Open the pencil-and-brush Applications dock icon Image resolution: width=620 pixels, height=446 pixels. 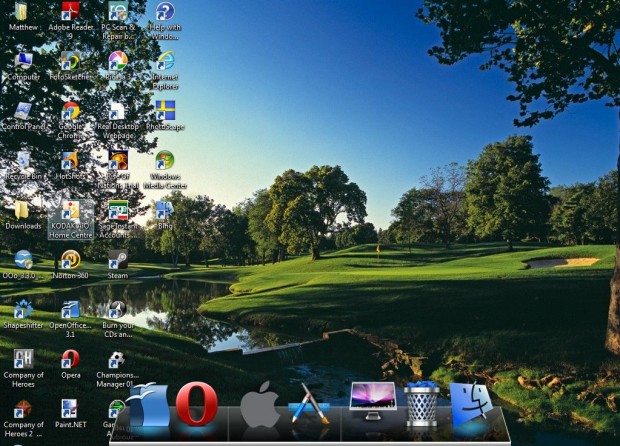[x=309, y=404]
